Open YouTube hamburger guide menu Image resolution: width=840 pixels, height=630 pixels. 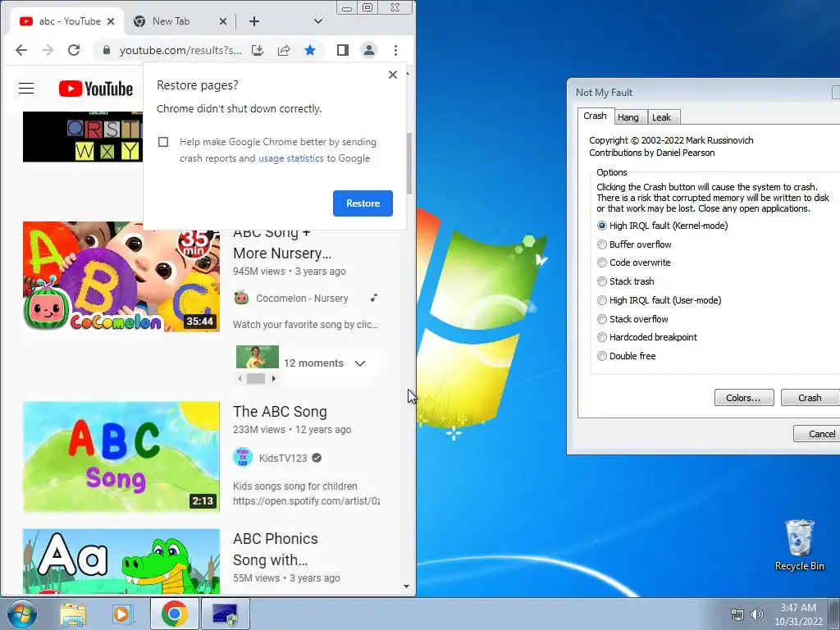[26, 89]
